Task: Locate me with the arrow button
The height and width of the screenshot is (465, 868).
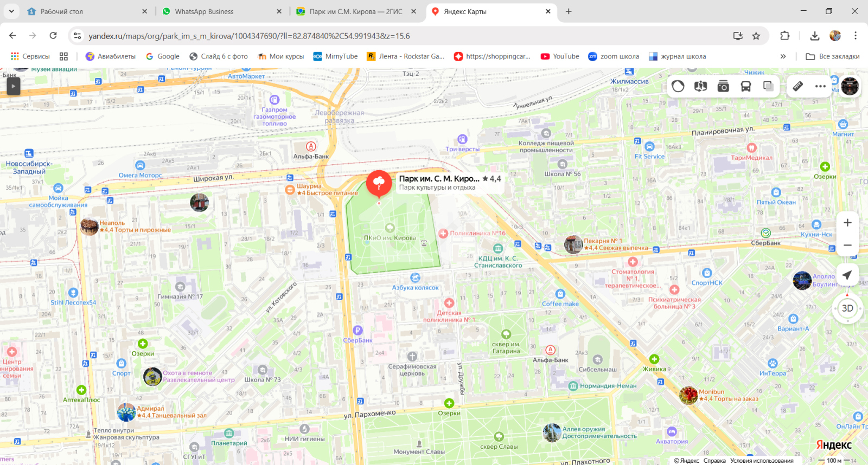Action: [847, 275]
